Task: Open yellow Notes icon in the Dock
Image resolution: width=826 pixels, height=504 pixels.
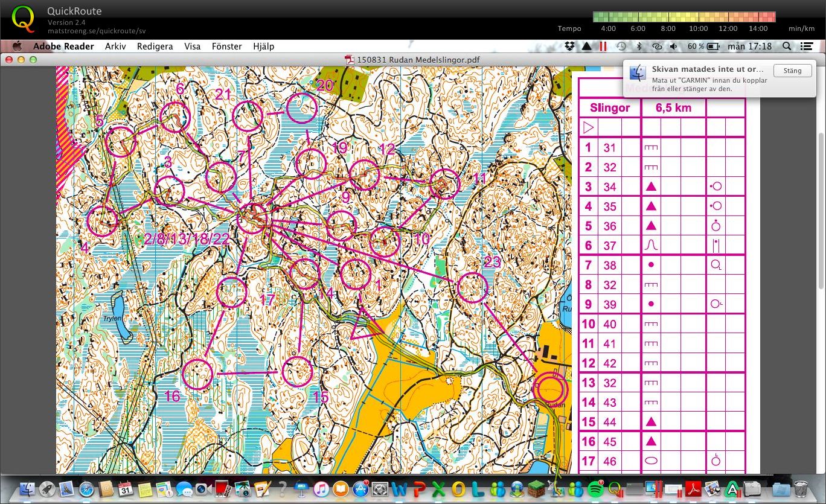Action: [145, 490]
